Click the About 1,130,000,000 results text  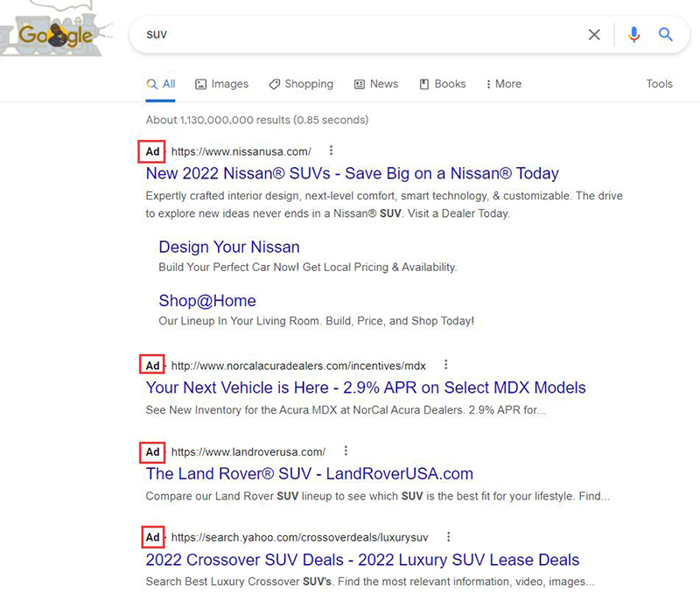(257, 120)
